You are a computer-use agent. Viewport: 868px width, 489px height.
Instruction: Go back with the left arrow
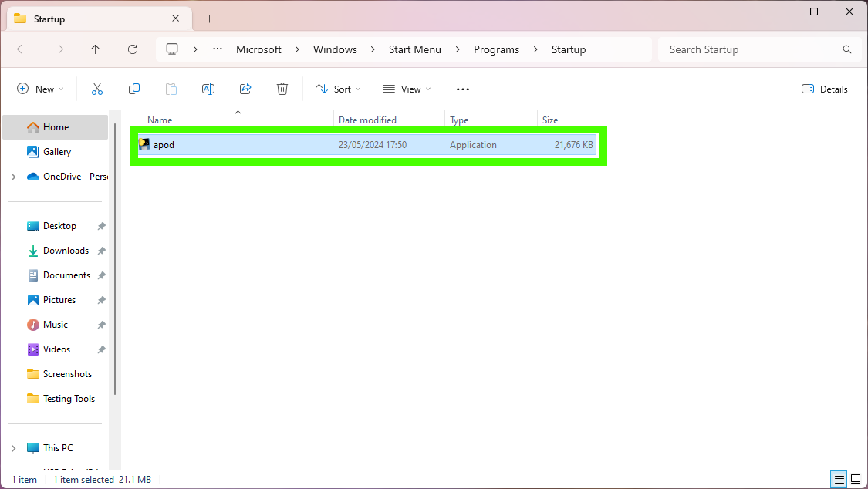22,49
